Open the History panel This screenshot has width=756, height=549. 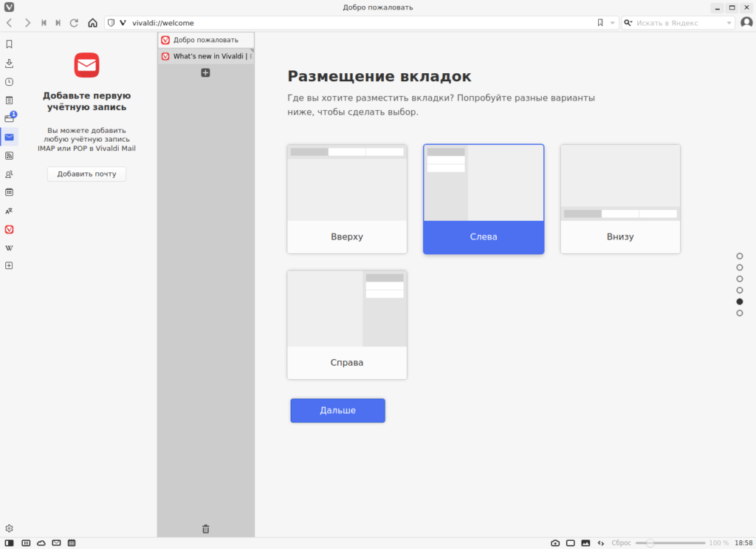point(9,82)
